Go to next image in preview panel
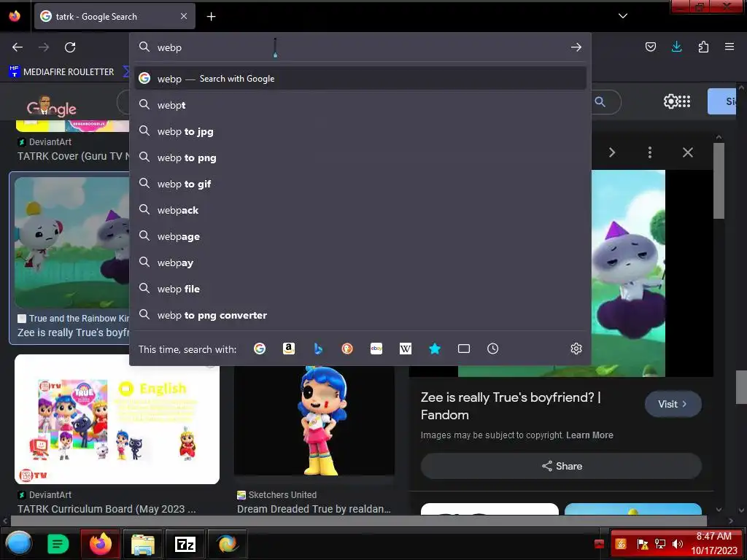 point(612,152)
